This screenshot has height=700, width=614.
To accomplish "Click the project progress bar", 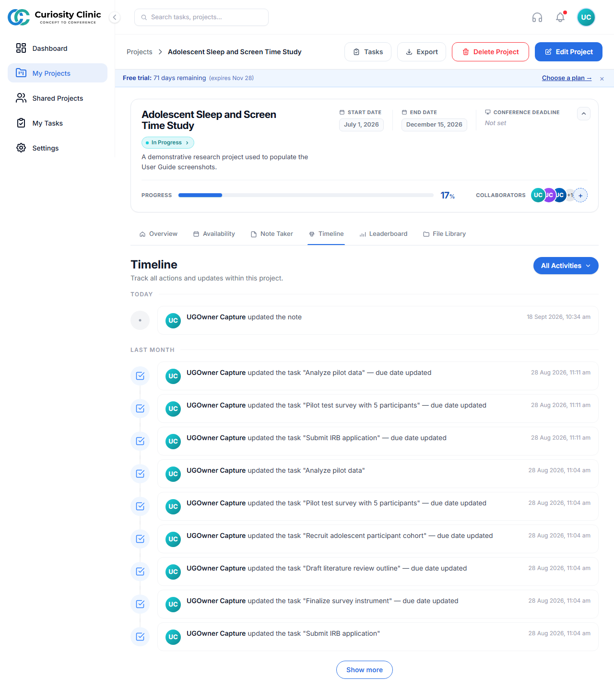I will (306, 195).
